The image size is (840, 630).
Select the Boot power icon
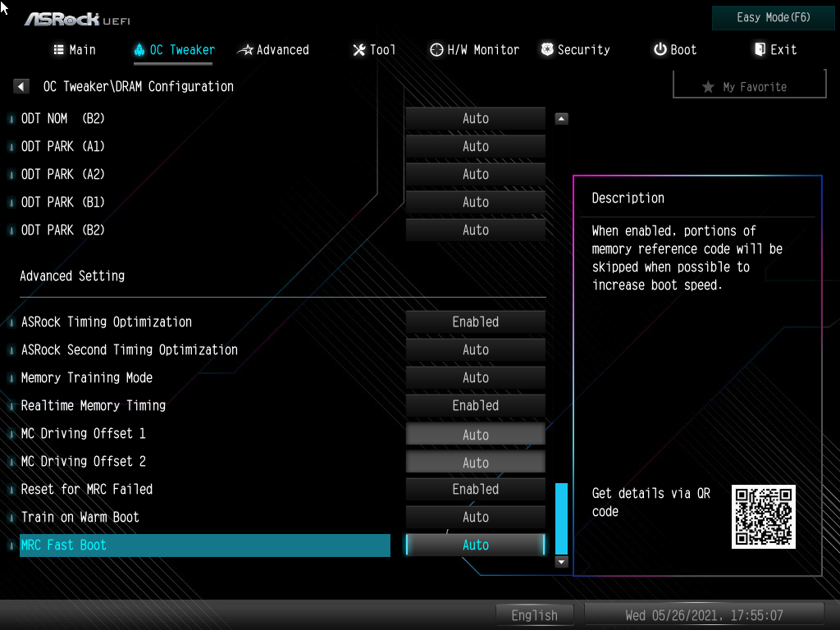point(657,49)
